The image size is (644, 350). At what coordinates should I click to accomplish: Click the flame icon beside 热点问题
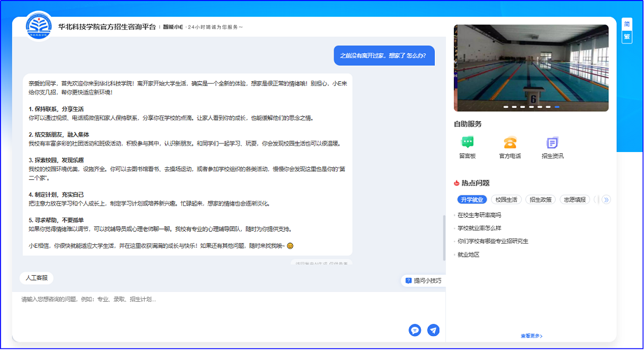[x=457, y=183]
